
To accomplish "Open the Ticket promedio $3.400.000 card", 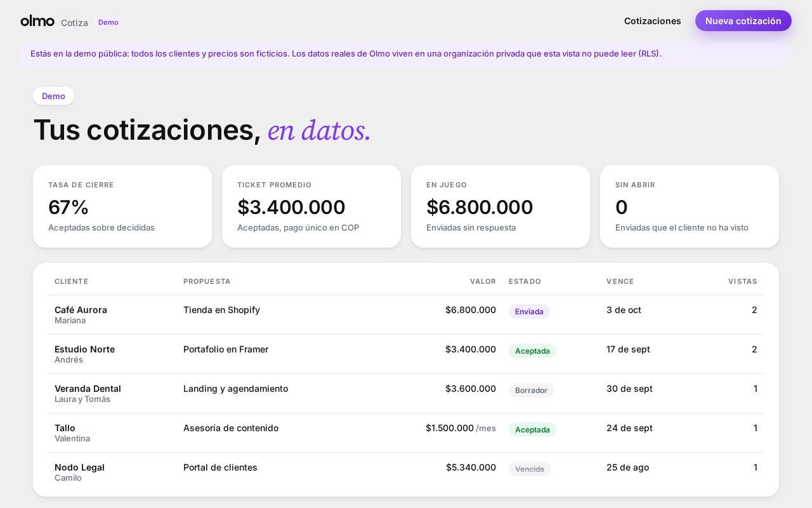I will coord(311,206).
